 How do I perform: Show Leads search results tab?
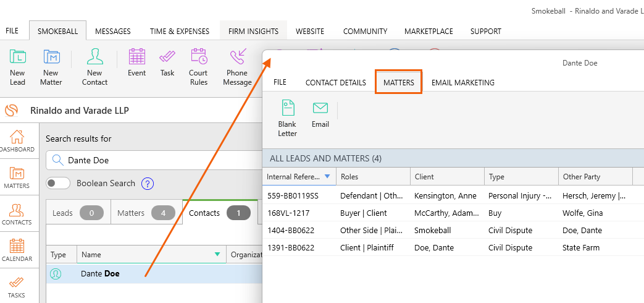[x=78, y=213]
